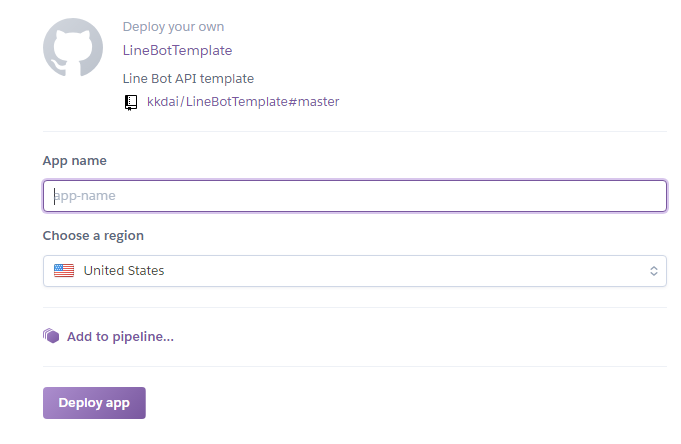The image size is (681, 444).
Task: Click the Choose a region label
Action: [x=93, y=236]
